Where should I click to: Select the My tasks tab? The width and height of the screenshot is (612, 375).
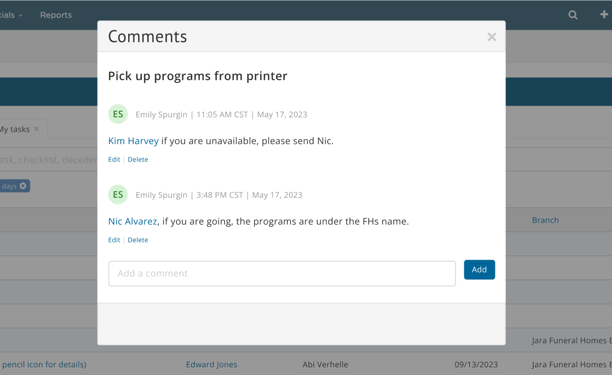[x=14, y=129]
